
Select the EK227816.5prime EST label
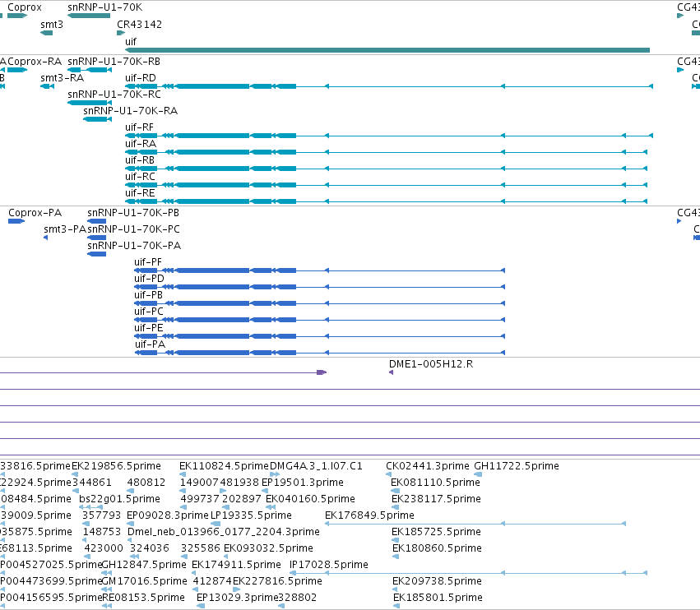(277, 581)
